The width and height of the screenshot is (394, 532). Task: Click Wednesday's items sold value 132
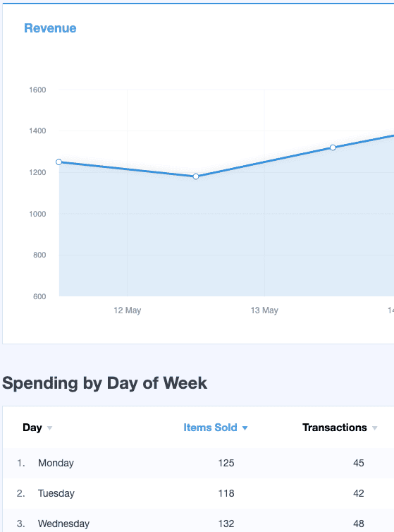click(226, 524)
